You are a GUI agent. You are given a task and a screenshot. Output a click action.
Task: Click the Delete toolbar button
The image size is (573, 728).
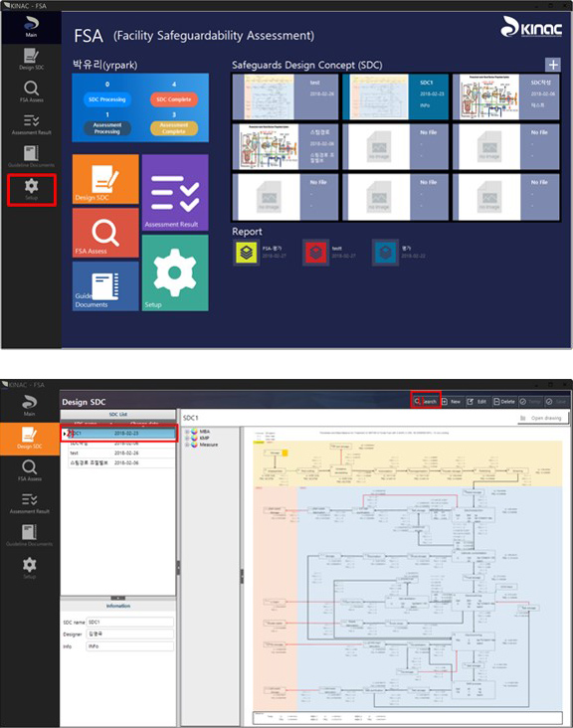pyautogui.click(x=503, y=401)
